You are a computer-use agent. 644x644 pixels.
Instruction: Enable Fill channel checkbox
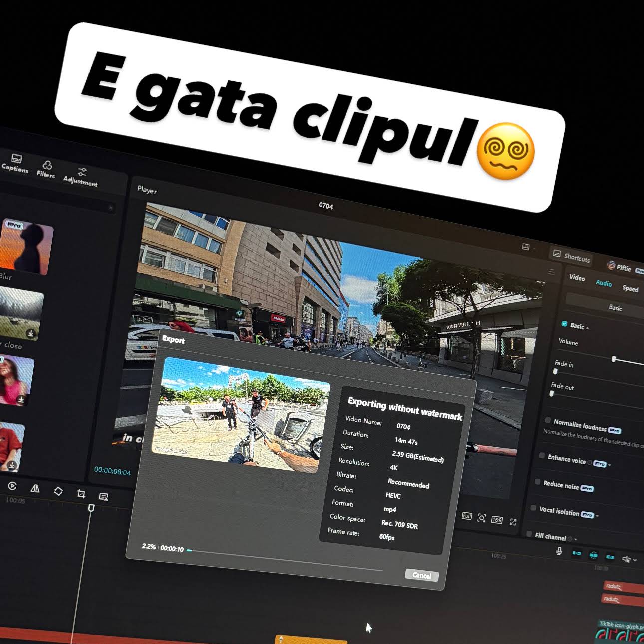pyautogui.click(x=529, y=534)
